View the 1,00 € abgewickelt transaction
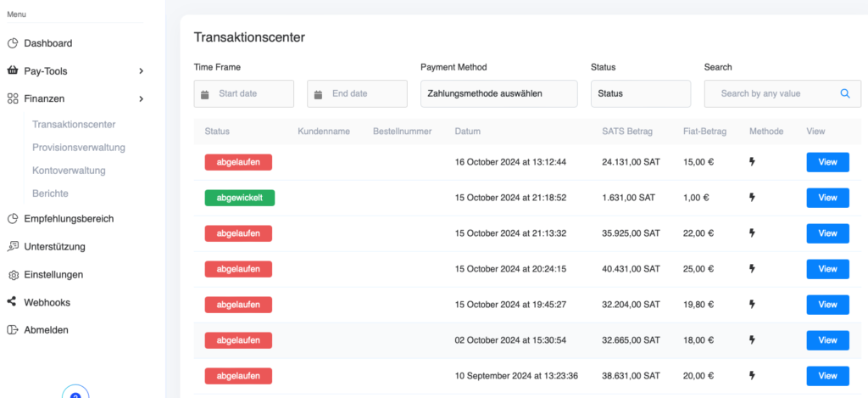 (826, 198)
